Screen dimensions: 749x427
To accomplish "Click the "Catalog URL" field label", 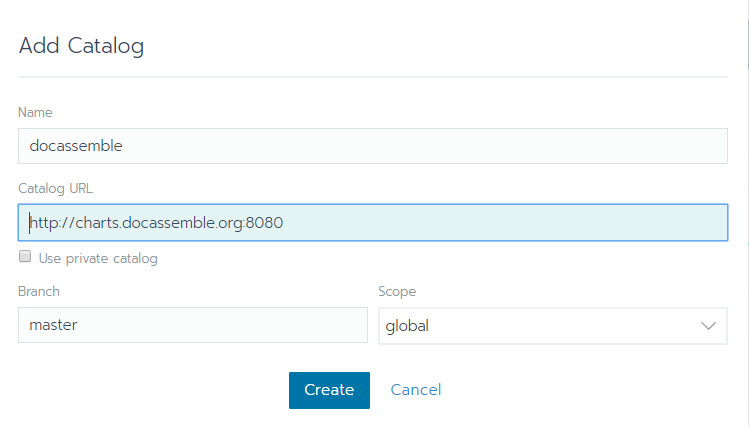I will [55, 188].
